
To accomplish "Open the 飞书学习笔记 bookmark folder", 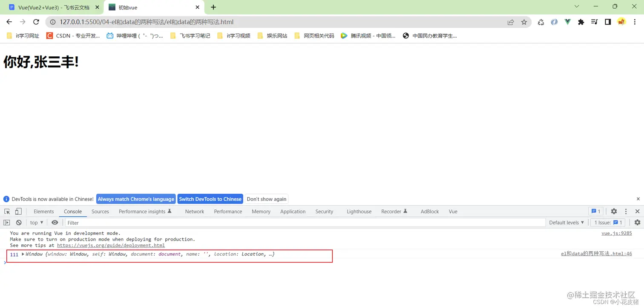I will pyautogui.click(x=190, y=36).
